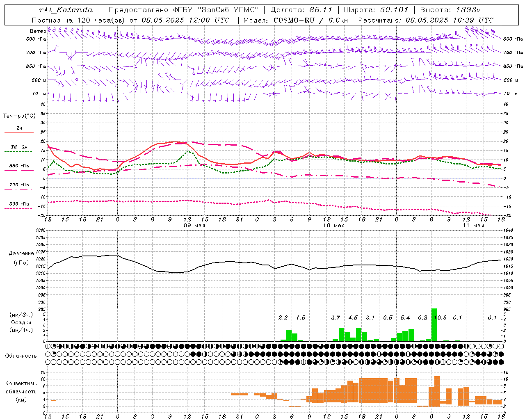Click the Тем-ра(°C) axis title
Screen dimensions: 525x420
coord(19,116)
